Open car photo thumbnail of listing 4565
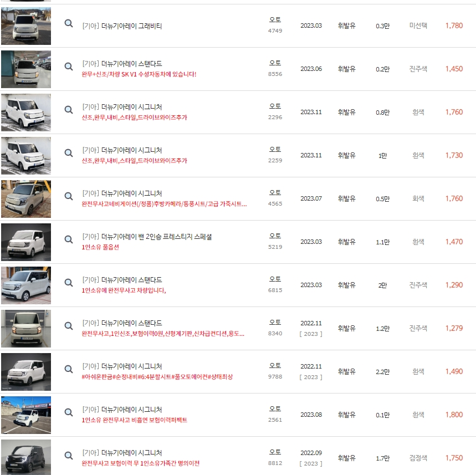The image size is (476, 475). 26,199
